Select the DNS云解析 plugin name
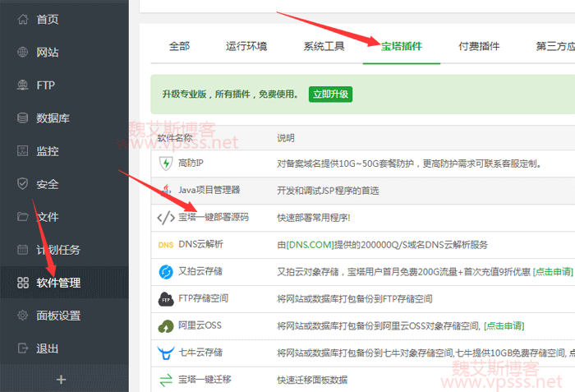This screenshot has width=575, height=392. point(200,244)
